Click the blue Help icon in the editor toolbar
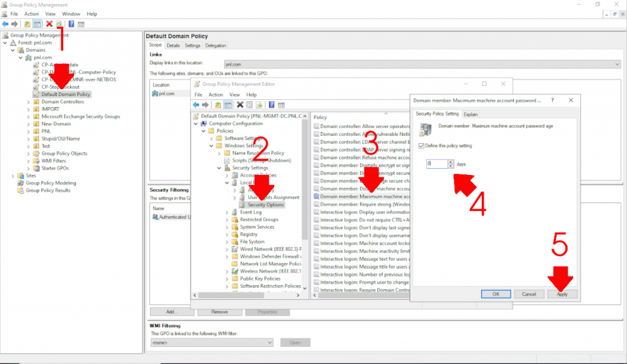The width and height of the screenshot is (627, 364). [x=271, y=105]
